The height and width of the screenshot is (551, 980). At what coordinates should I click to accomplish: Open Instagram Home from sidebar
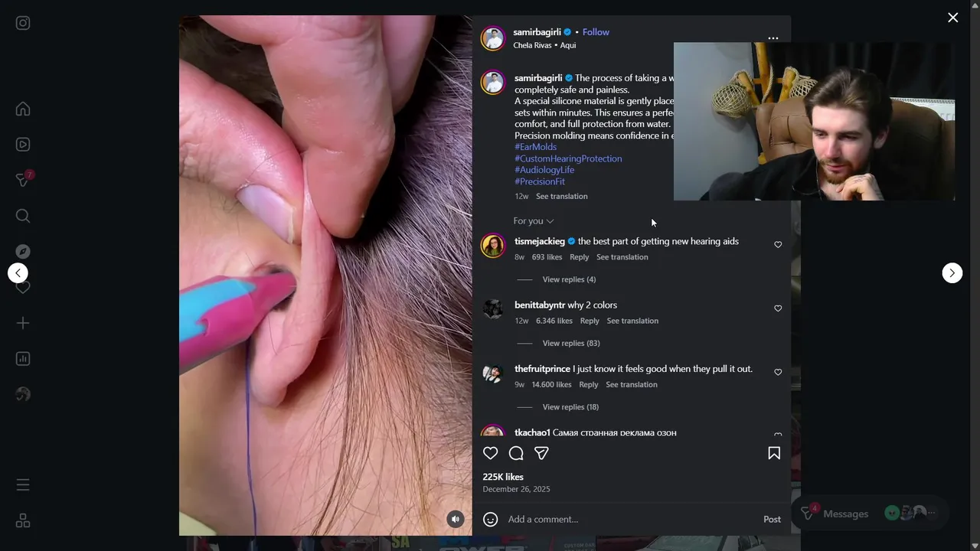(23, 109)
